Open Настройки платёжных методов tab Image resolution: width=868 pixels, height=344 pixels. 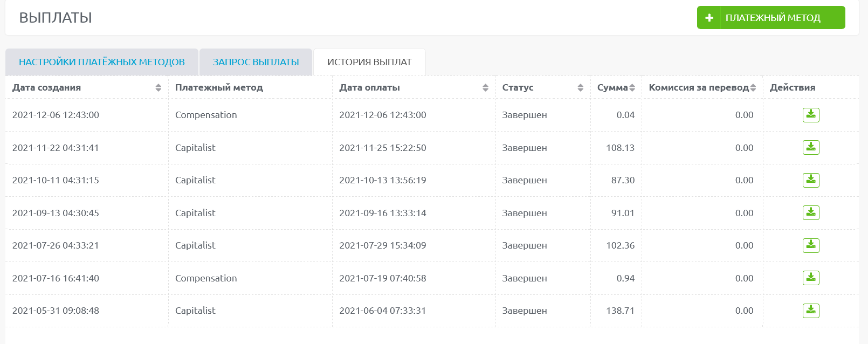tap(102, 62)
